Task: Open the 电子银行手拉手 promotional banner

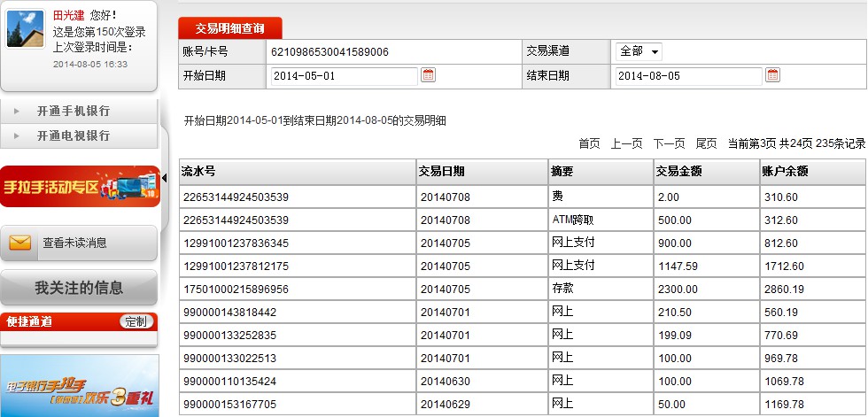Action: point(79,385)
